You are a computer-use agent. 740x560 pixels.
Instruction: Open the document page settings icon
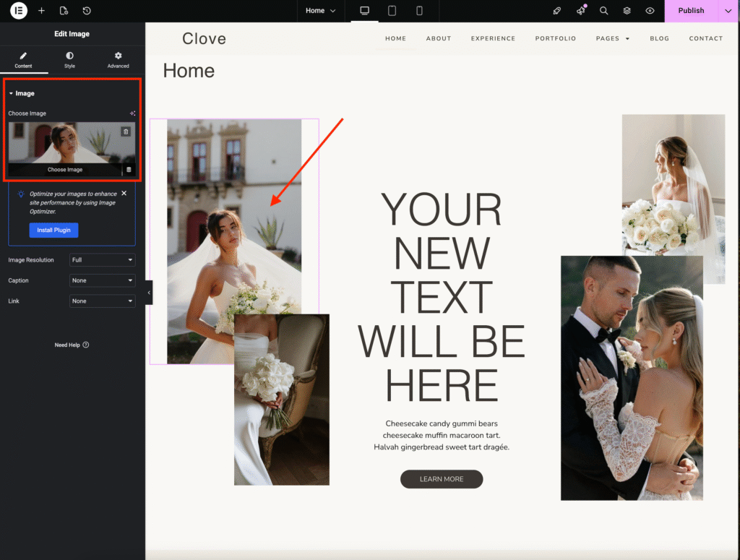[x=64, y=11]
